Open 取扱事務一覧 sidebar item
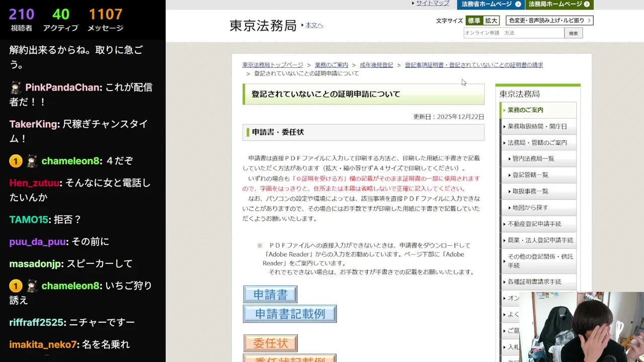Image resolution: width=644 pixels, height=362 pixels. pyautogui.click(x=538, y=191)
